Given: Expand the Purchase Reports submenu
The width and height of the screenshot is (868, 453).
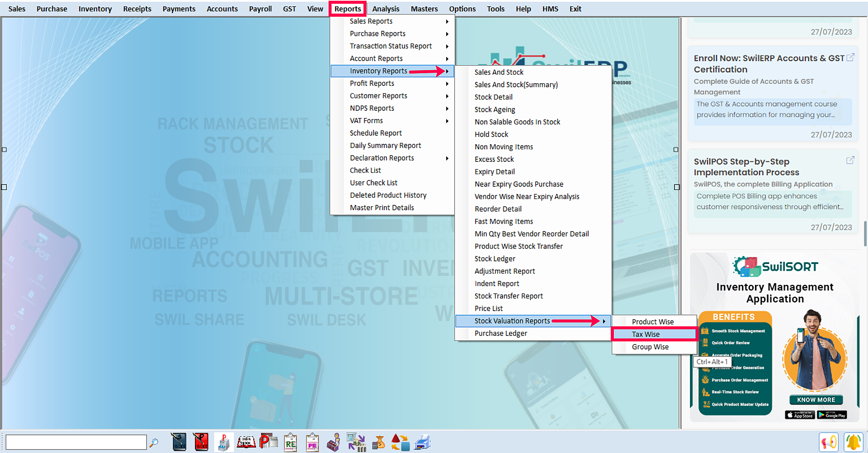Looking at the screenshot, I should 392,33.
